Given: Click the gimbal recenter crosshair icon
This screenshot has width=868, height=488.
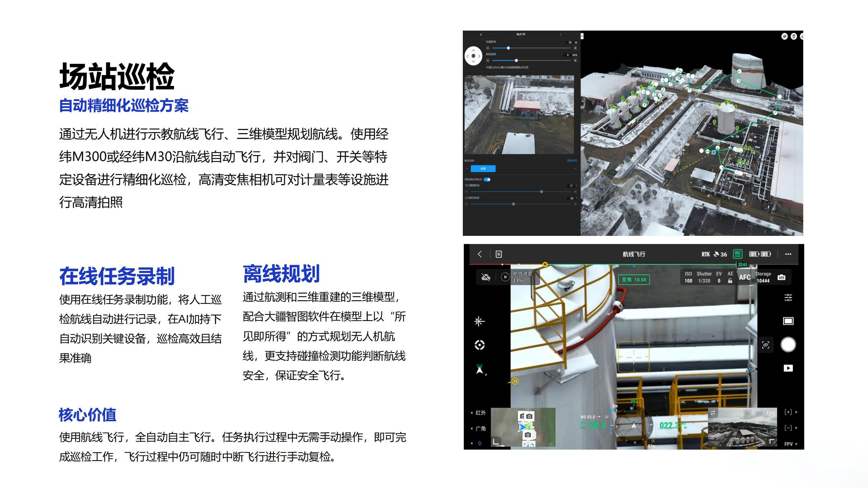Looking at the screenshot, I should click(x=479, y=345).
